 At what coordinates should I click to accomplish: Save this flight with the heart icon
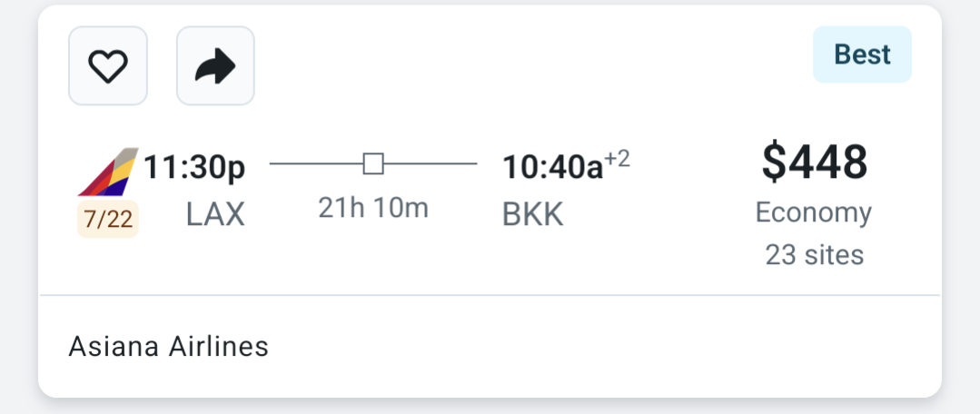107,66
